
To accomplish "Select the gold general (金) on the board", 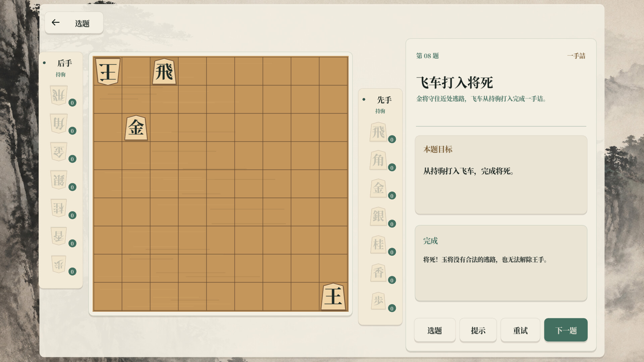I will click(x=136, y=128).
